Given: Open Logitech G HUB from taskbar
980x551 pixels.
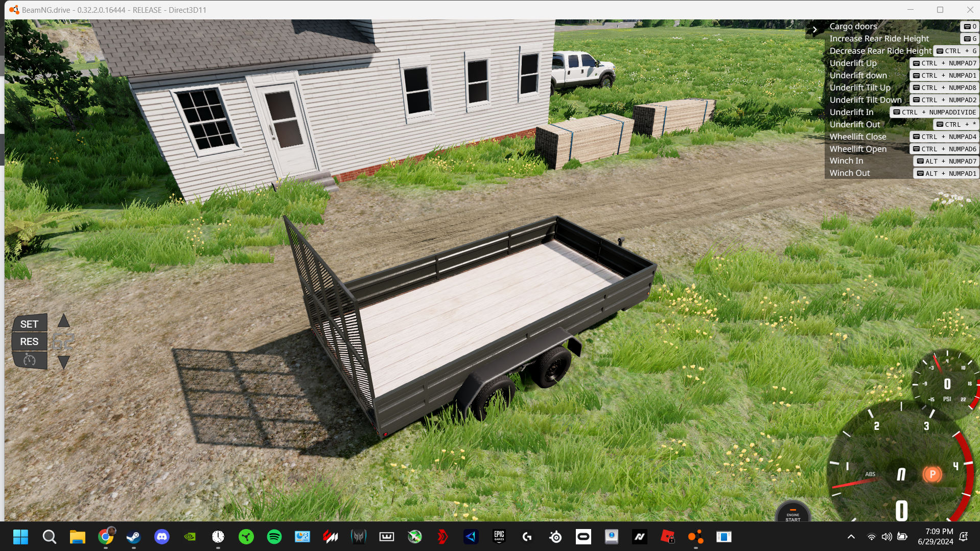Looking at the screenshot, I should tap(527, 537).
